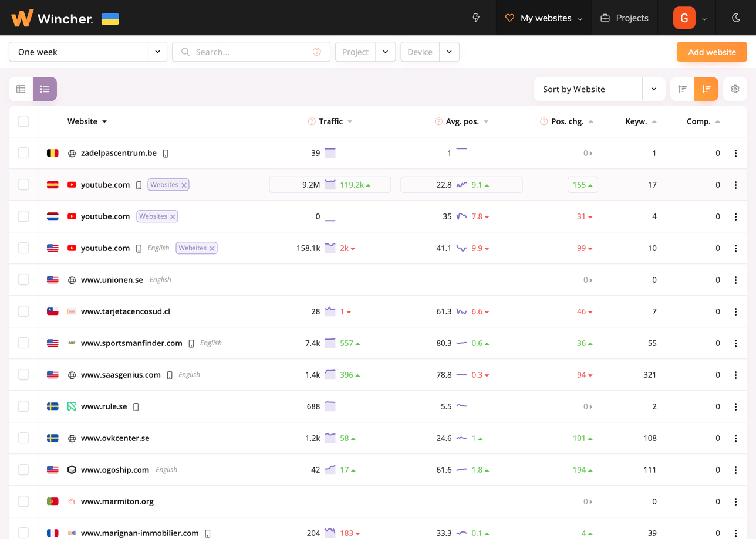
Task: Open the Device filter dropdown
Action: pyautogui.click(x=449, y=52)
